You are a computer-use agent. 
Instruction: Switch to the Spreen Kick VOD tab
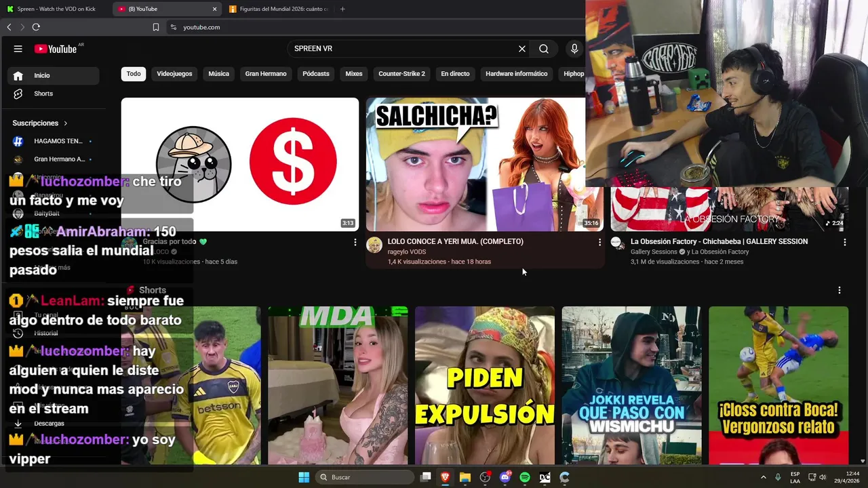54,9
